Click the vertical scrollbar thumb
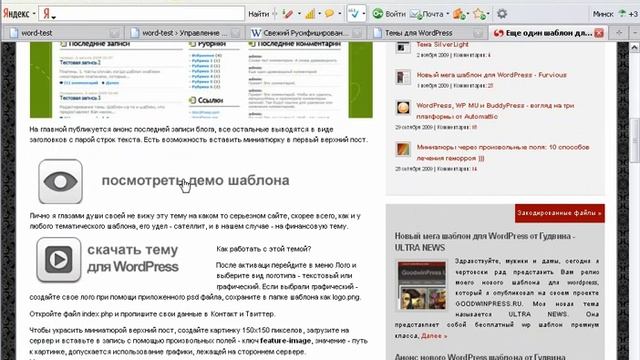The image size is (640, 360). coord(635,140)
